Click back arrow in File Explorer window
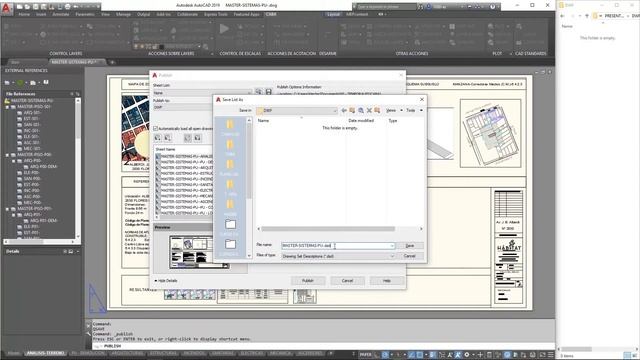Image resolution: width=640 pixels, height=360 pixels. click(x=562, y=16)
